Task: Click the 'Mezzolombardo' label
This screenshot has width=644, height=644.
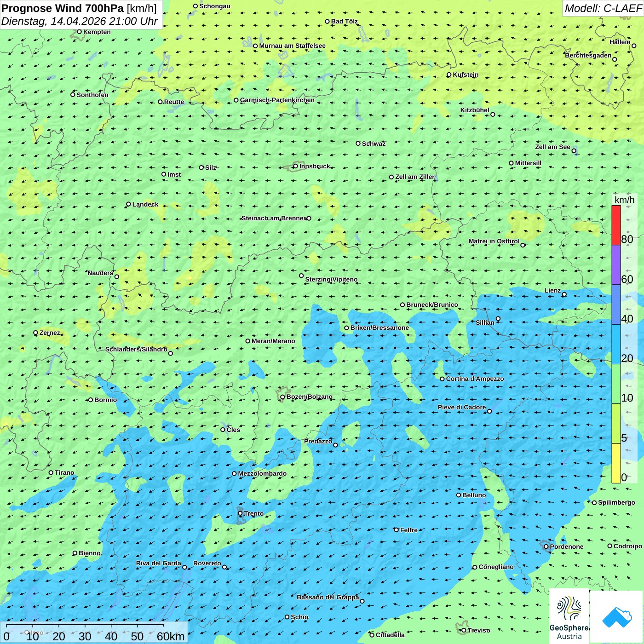Action: (262, 473)
